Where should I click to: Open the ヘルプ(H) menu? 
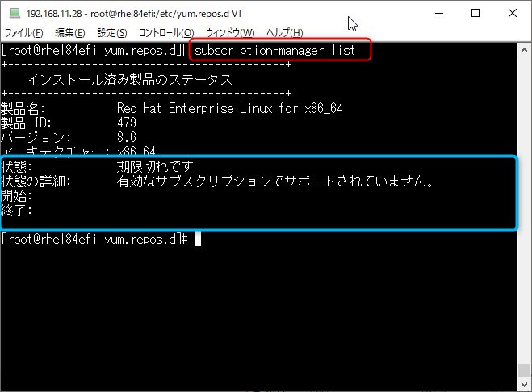click(x=285, y=32)
